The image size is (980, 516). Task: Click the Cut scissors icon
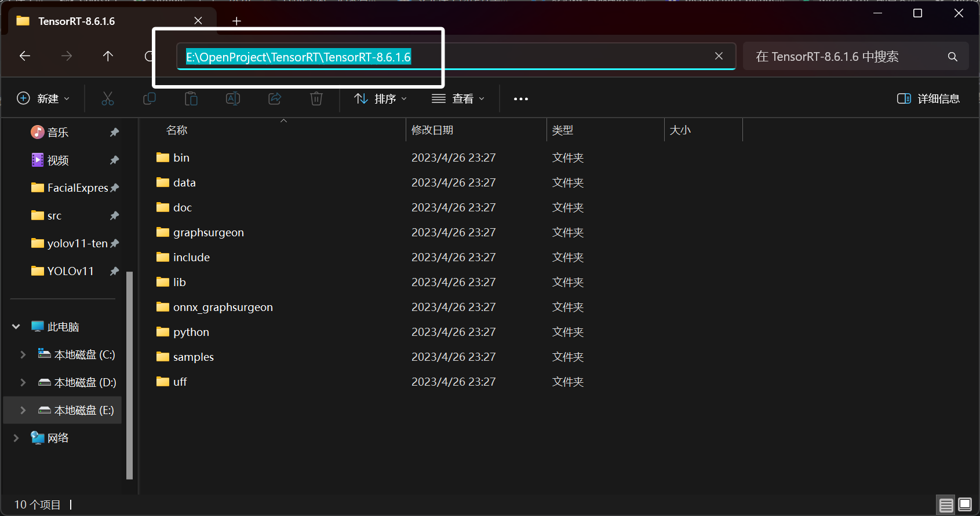(108, 99)
